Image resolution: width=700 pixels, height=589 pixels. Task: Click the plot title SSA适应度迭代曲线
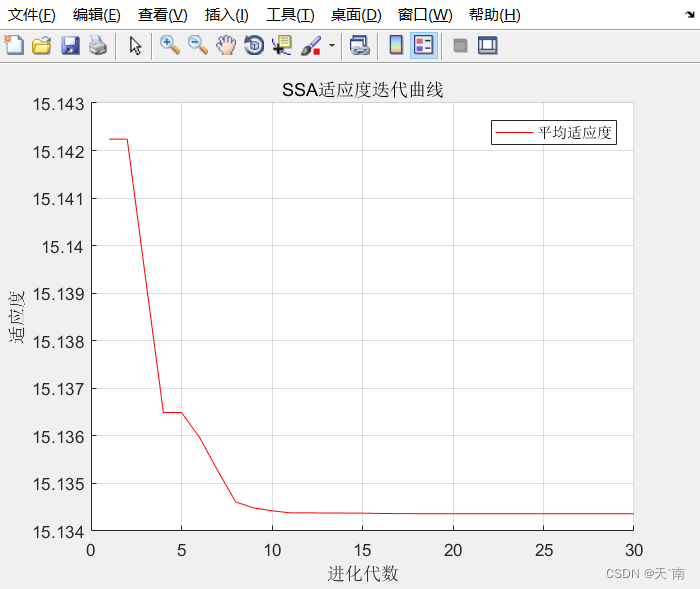point(362,90)
